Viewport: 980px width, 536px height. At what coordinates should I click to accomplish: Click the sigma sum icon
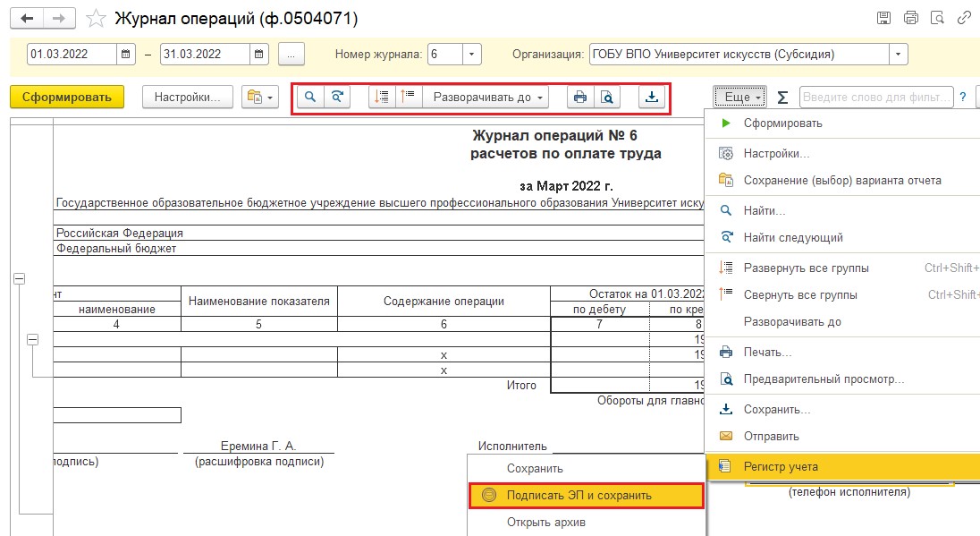coord(781,98)
